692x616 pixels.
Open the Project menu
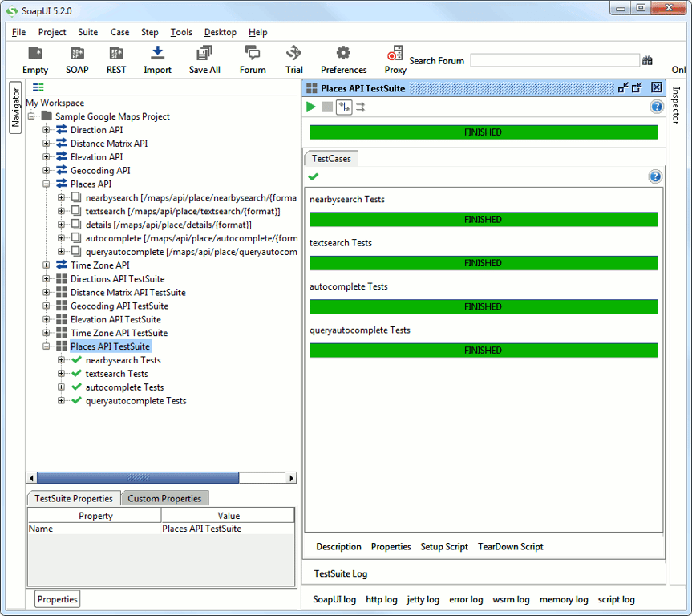pos(52,32)
